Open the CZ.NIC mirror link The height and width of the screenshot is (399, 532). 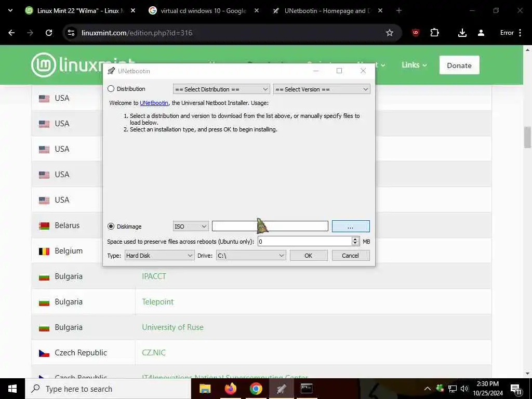pos(154,353)
